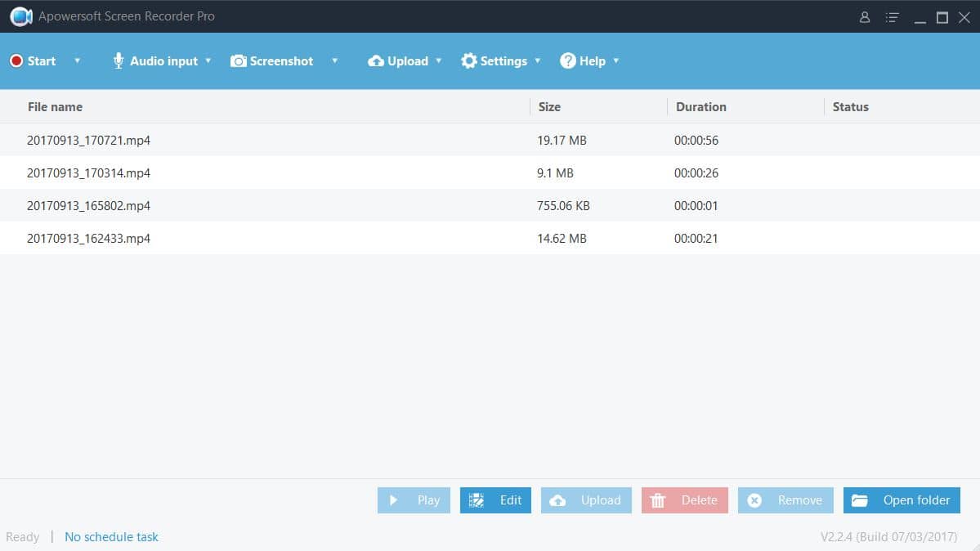Click the Settings gear icon
The image size is (980, 551).
(x=469, y=60)
